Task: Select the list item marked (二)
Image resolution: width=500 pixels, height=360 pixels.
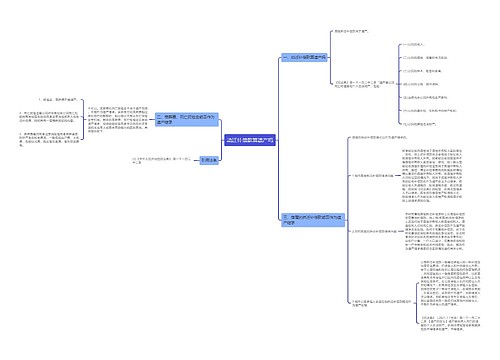Action: 425,58
